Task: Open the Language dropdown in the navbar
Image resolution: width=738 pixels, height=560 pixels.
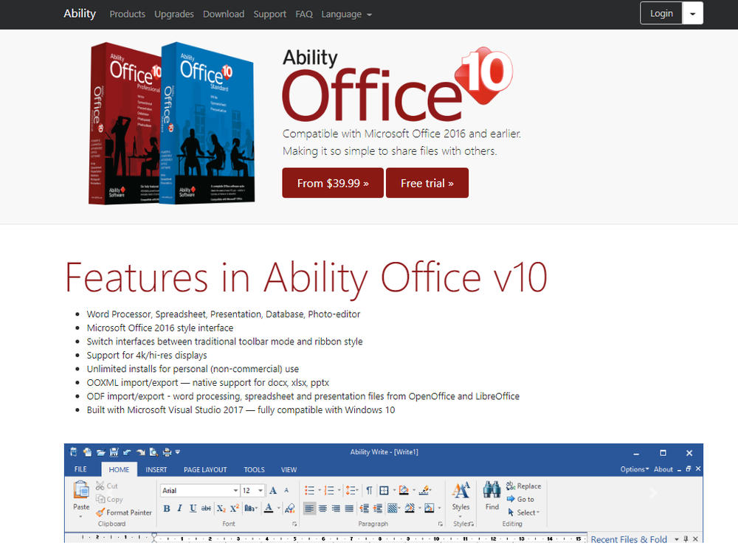Action: pos(346,14)
